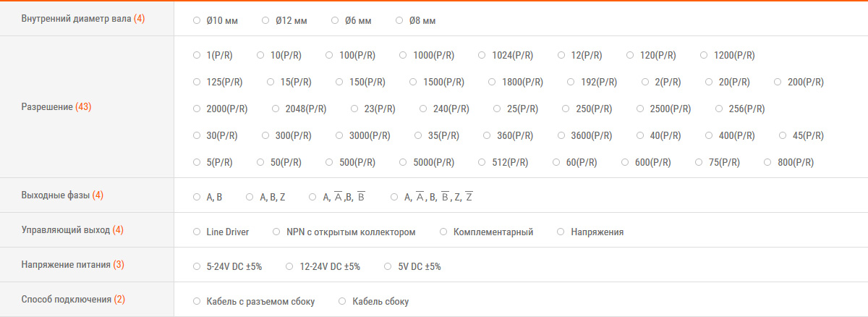
Task: Choose output phases A, B, Z
Action: point(250,197)
